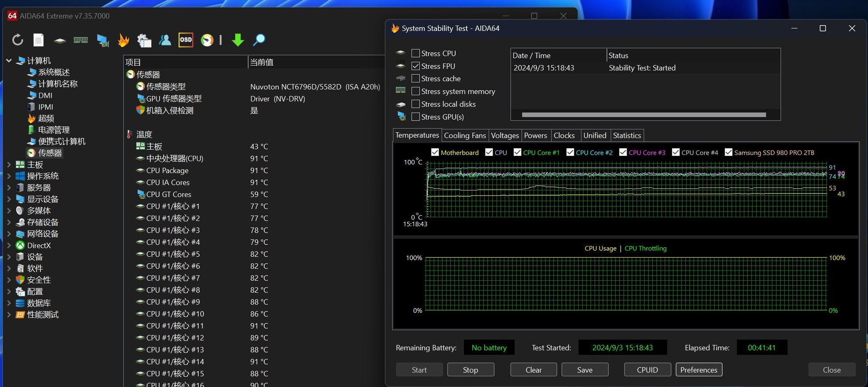The width and height of the screenshot is (868, 387).
Task: Launch System Stability Test flame icon
Action: click(124, 40)
